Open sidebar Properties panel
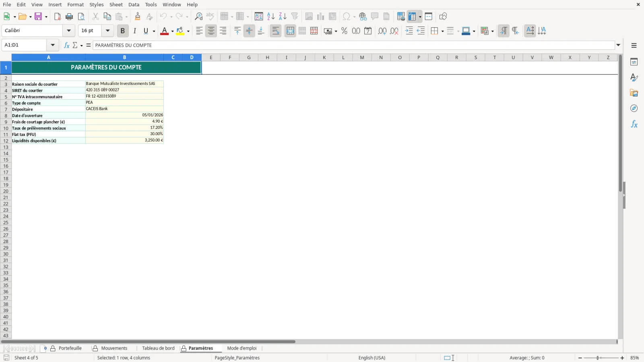This screenshot has height=362, width=644. coord(634,62)
